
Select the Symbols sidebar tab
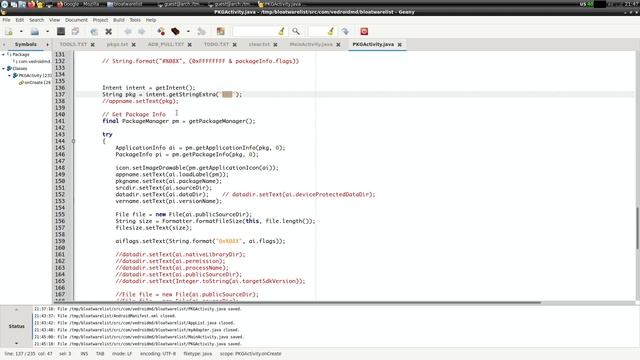click(x=26, y=44)
